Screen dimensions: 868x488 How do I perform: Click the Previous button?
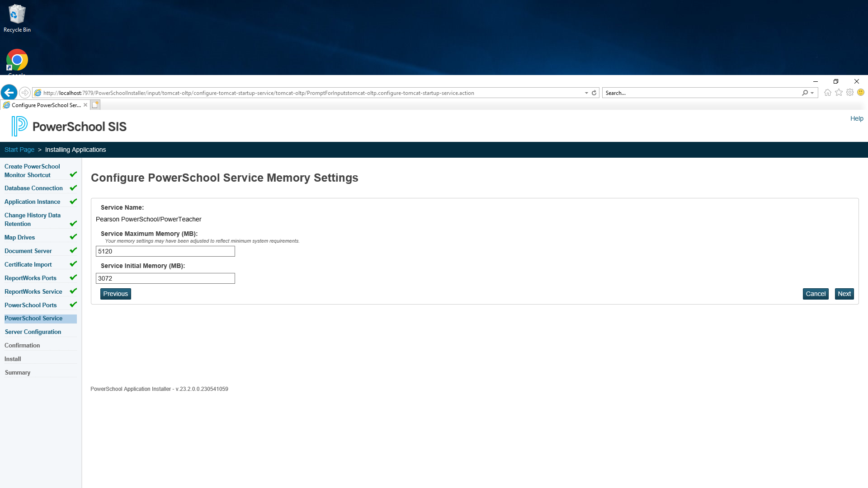pyautogui.click(x=116, y=294)
